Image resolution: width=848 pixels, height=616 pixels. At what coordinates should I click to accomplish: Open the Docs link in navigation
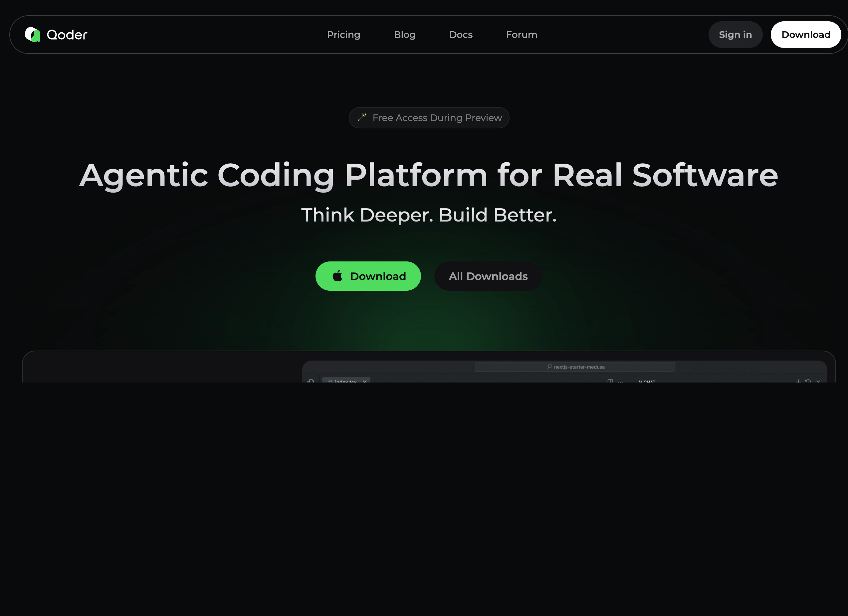tap(461, 34)
